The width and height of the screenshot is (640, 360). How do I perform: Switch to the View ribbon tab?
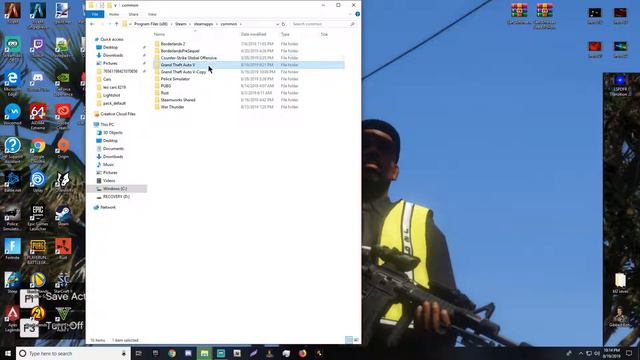tap(152, 14)
